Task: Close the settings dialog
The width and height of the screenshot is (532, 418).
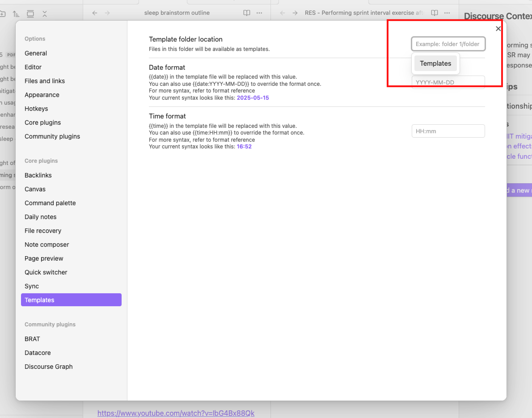Action: pos(498,29)
